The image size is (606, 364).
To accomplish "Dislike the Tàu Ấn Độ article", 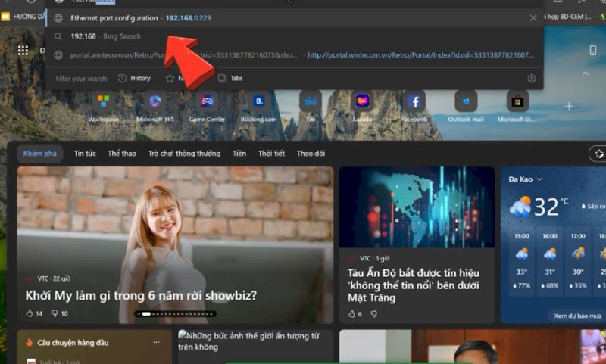I will coord(373,314).
